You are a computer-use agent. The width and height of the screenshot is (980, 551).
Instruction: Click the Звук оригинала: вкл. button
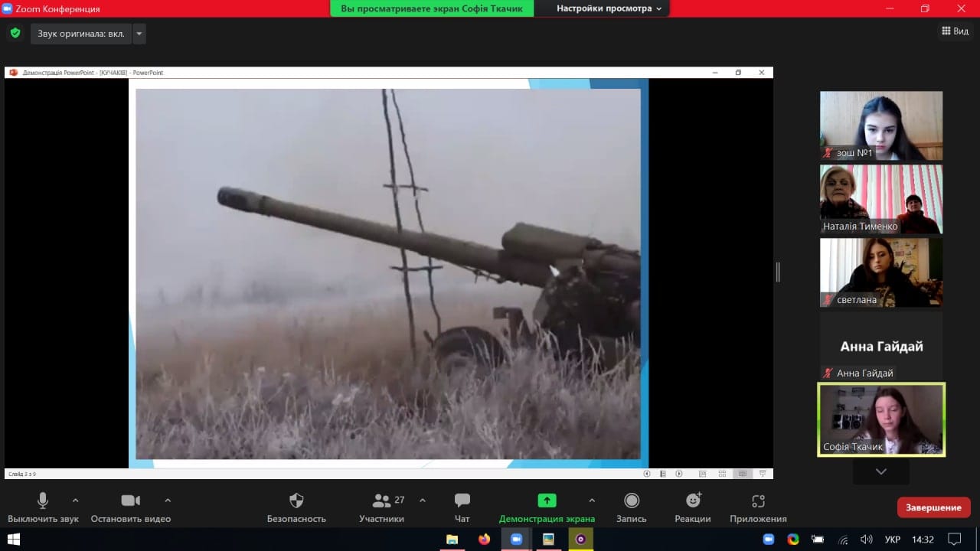point(80,34)
